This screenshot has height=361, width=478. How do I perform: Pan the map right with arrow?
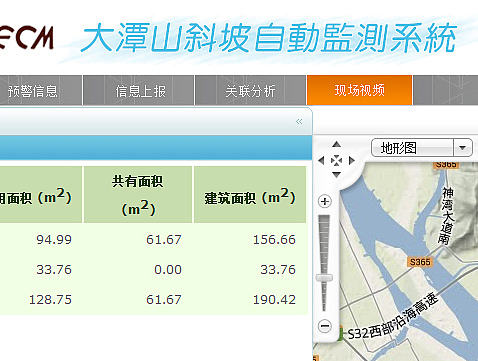tap(351, 161)
